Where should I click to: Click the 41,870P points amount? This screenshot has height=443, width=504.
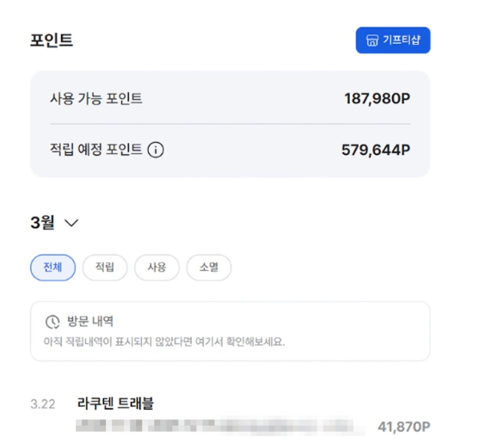[x=403, y=427]
